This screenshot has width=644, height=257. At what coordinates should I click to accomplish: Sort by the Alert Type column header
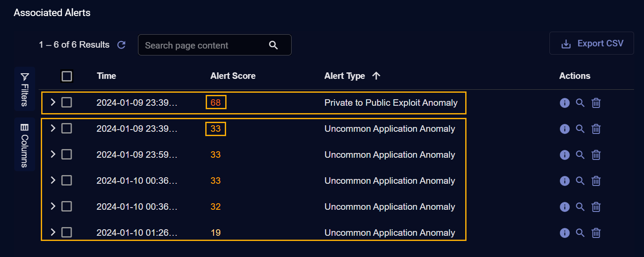(345, 76)
